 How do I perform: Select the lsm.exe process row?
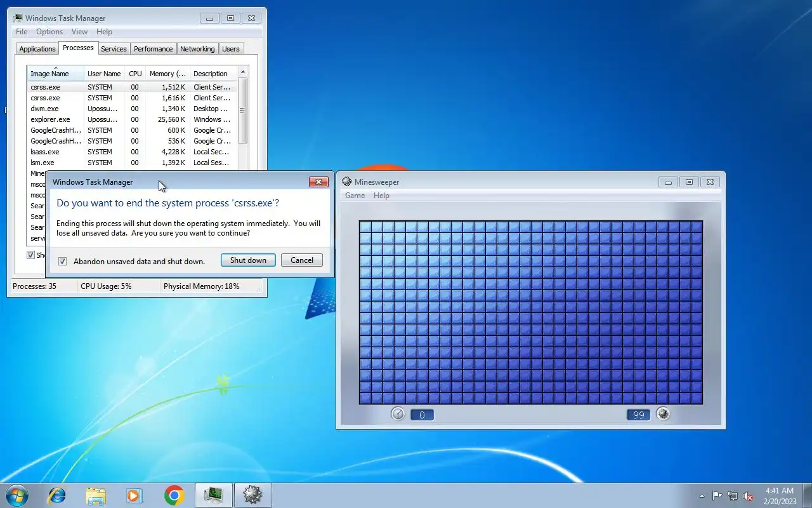point(132,163)
